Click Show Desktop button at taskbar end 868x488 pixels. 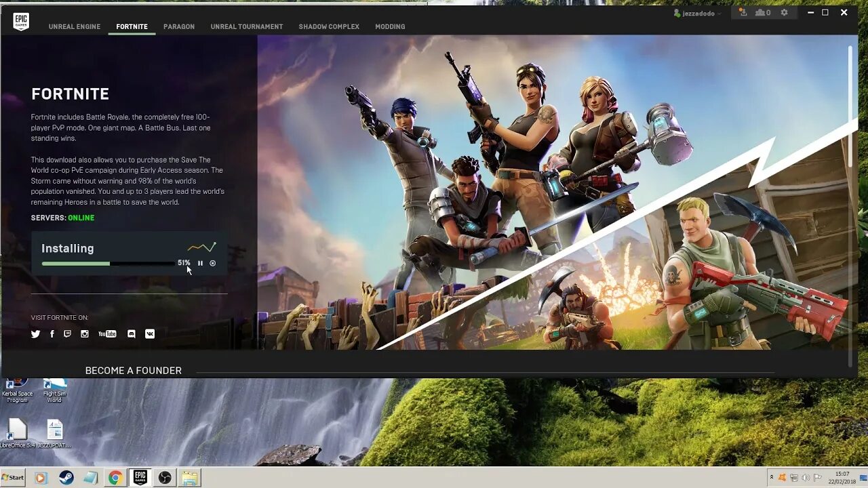tap(864, 478)
